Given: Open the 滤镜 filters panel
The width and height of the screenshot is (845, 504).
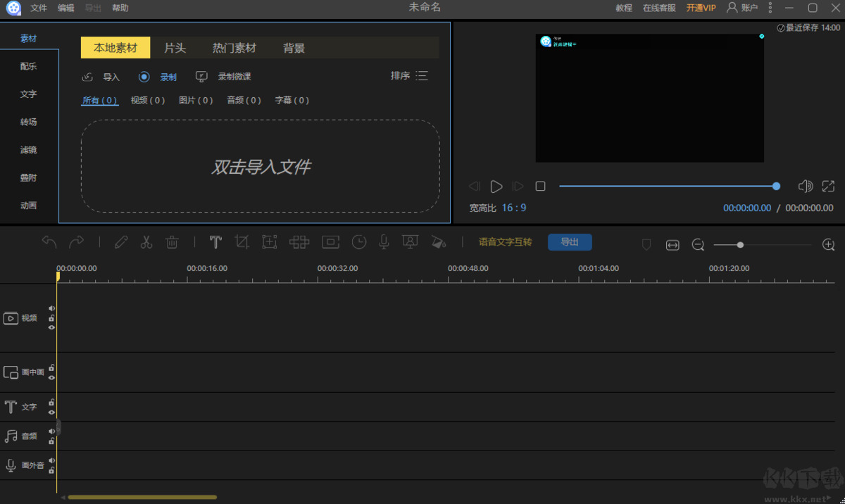Looking at the screenshot, I should pyautogui.click(x=28, y=149).
